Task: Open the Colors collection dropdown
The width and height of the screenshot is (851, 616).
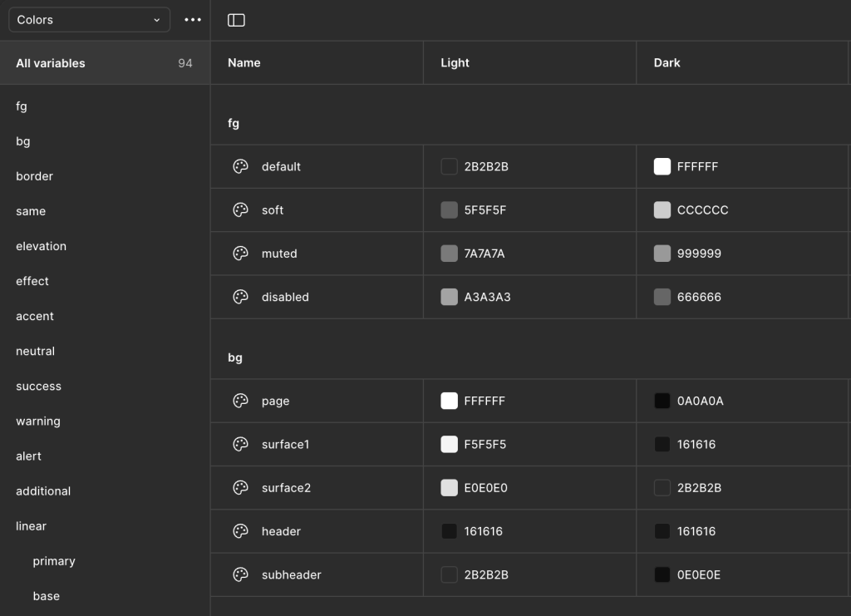Action: (x=89, y=20)
